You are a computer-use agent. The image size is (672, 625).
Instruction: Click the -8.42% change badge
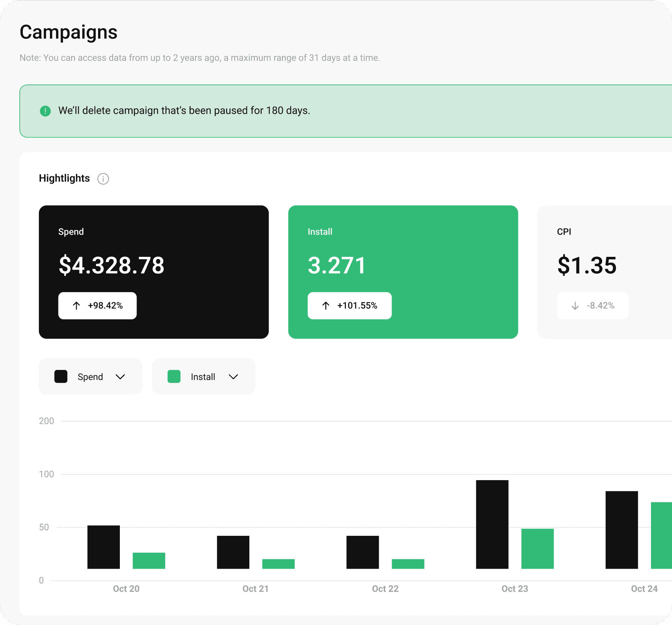click(x=592, y=306)
